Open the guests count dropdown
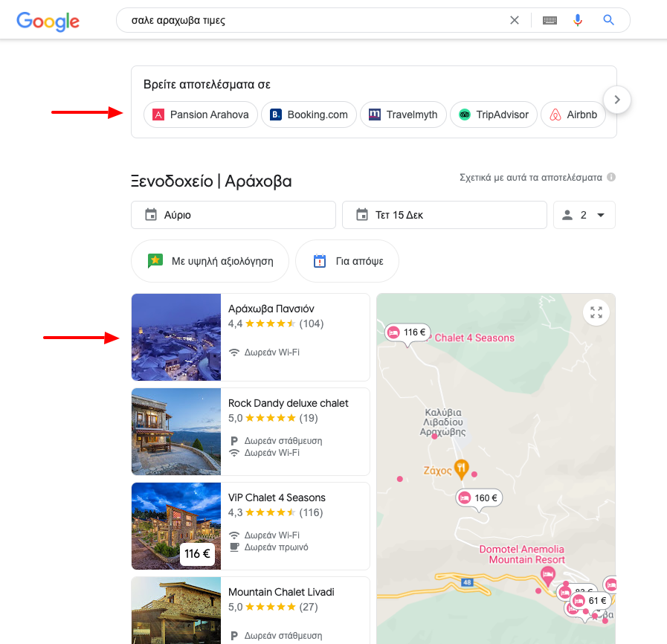The image size is (667, 644). click(584, 215)
